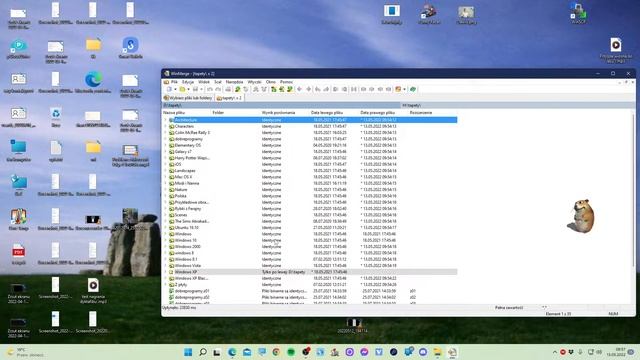Screen dimensions: 640x360
Task: Select the 'Scenes' folder row
Action: pyautogui.click(x=310, y=215)
